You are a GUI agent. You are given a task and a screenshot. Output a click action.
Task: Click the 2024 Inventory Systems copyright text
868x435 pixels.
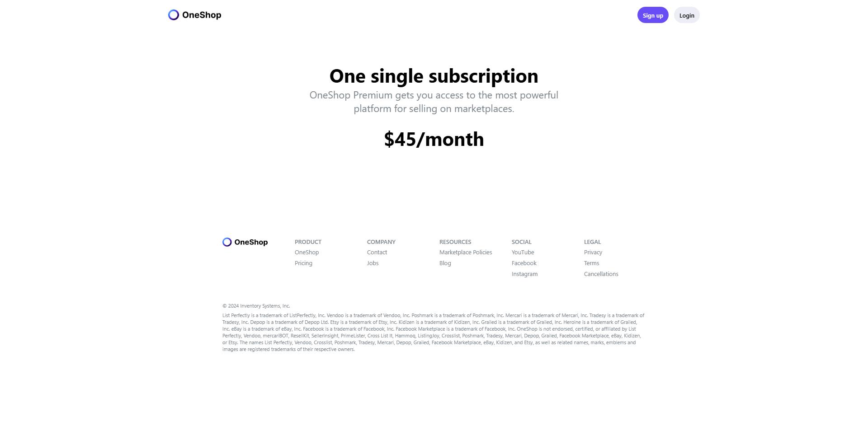click(x=256, y=306)
